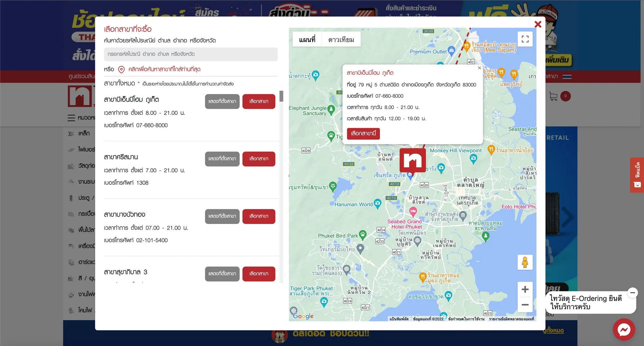Show location of สาขาศรีสมาน
Screen dimensions: 644x346
(x=222, y=159)
